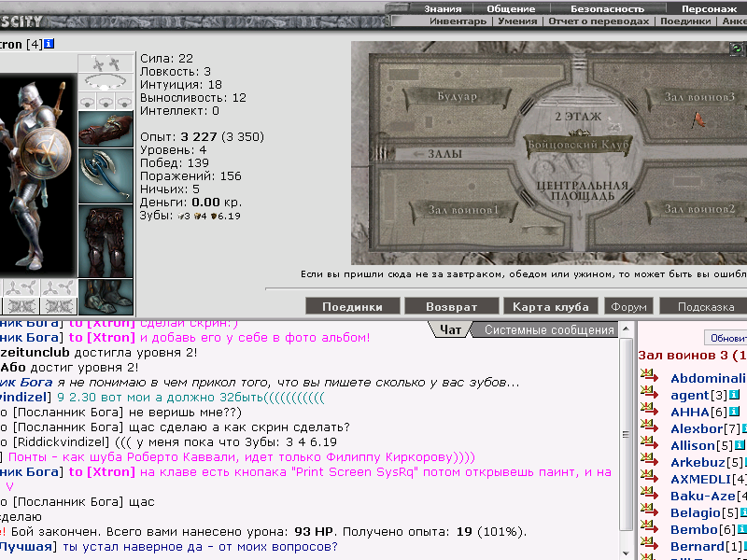
Task: Open the Форум button
Action: [628, 306]
